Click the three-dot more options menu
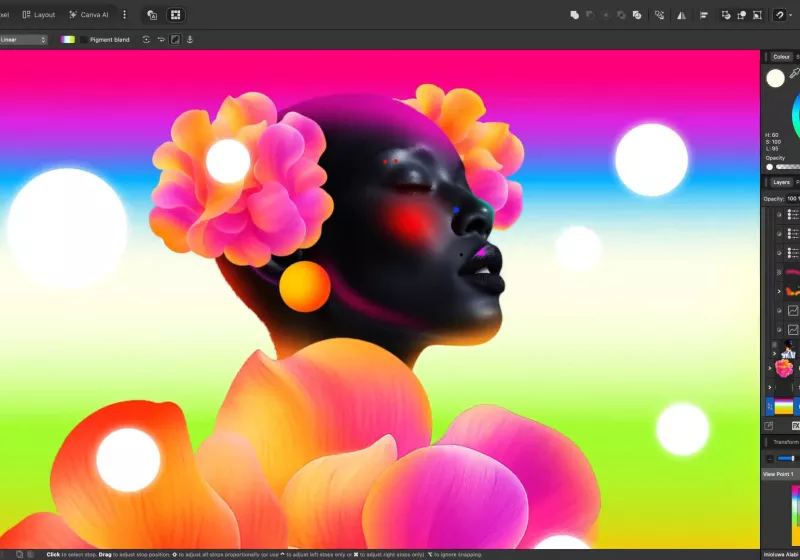 coord(124,15)
